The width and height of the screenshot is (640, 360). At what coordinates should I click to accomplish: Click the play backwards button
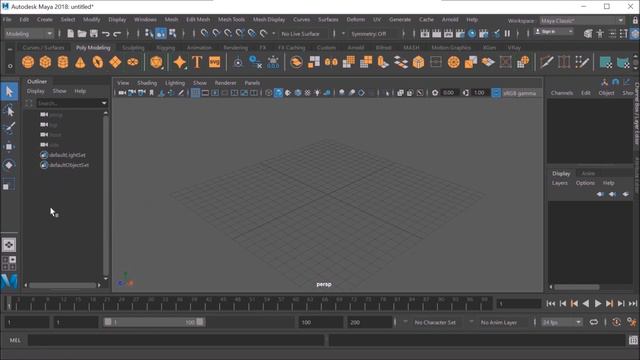click(586, 303)
